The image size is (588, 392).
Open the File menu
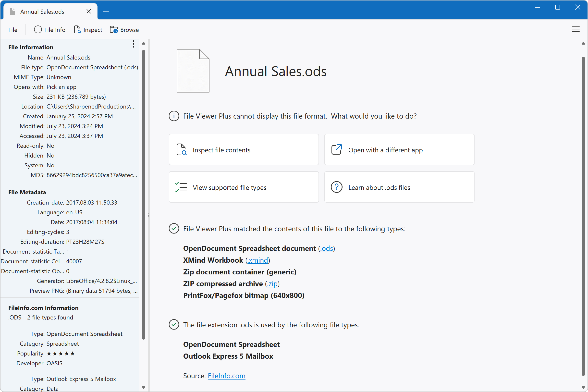pyautogui.click(x=13, y=30)
